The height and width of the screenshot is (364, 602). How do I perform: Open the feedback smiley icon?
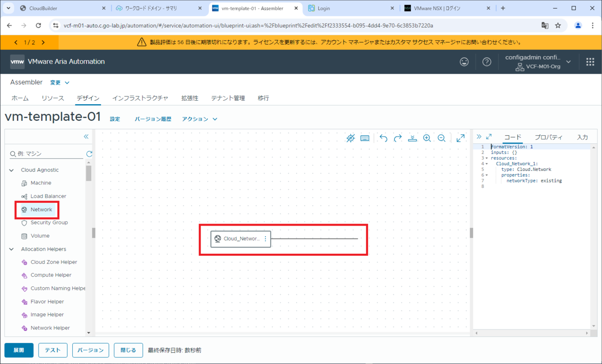(x=465, y=62)
